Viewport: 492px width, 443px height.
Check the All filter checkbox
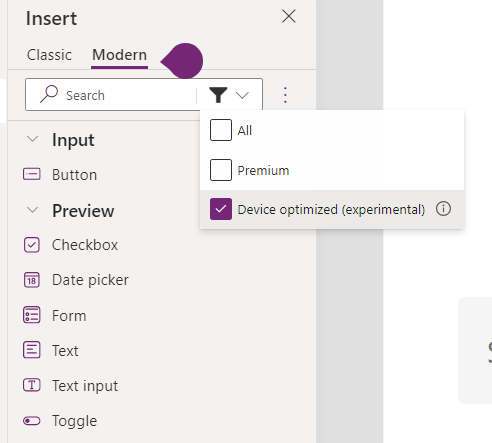point(221,130)
